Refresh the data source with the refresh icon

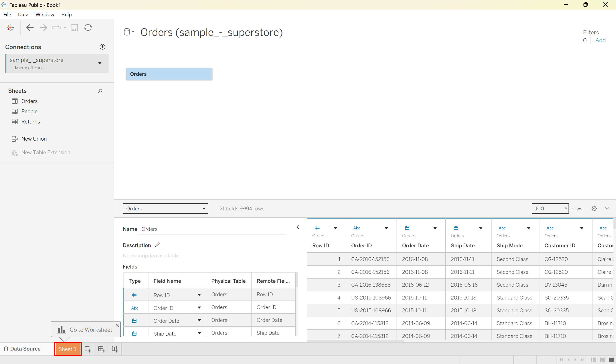(x=88, y=28)
